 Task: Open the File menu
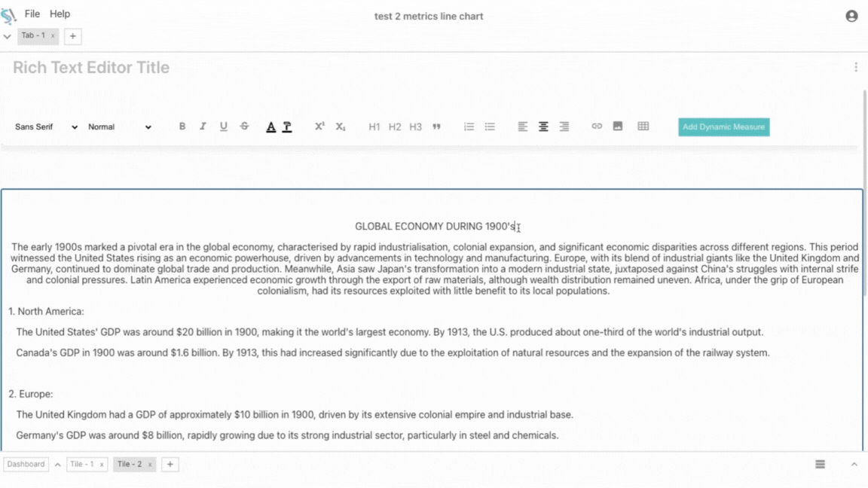point(32,14)
